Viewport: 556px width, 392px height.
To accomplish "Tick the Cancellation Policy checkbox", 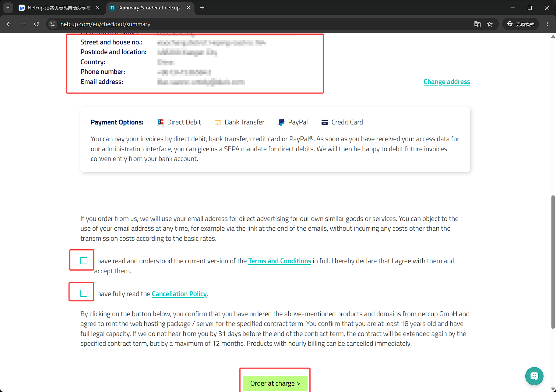I will point(84,293).
